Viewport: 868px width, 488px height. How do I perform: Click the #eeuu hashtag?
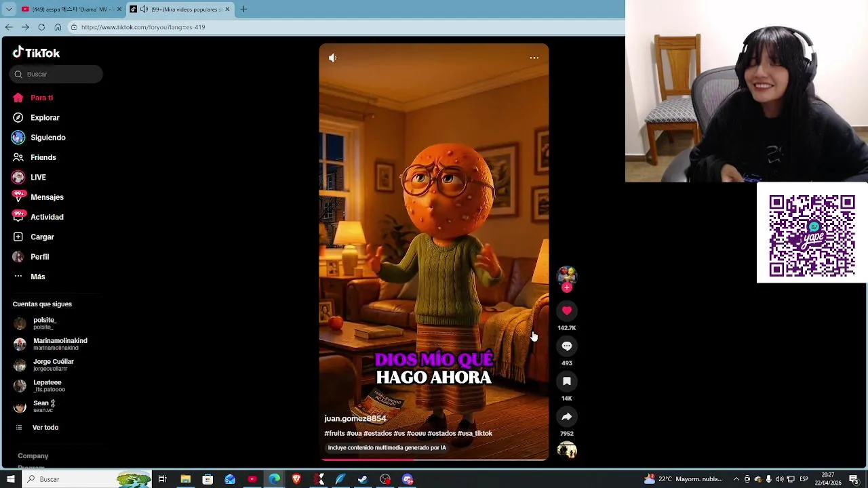point(416,434)
